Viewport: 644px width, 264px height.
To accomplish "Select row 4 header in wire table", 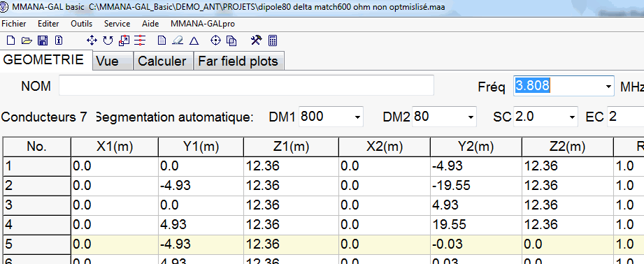I will coord(37,224).
